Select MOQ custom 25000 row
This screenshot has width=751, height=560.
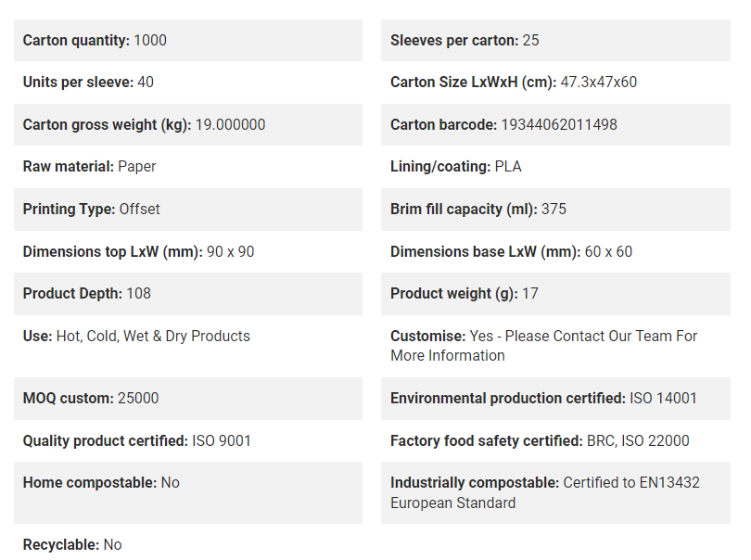(187, 399)
